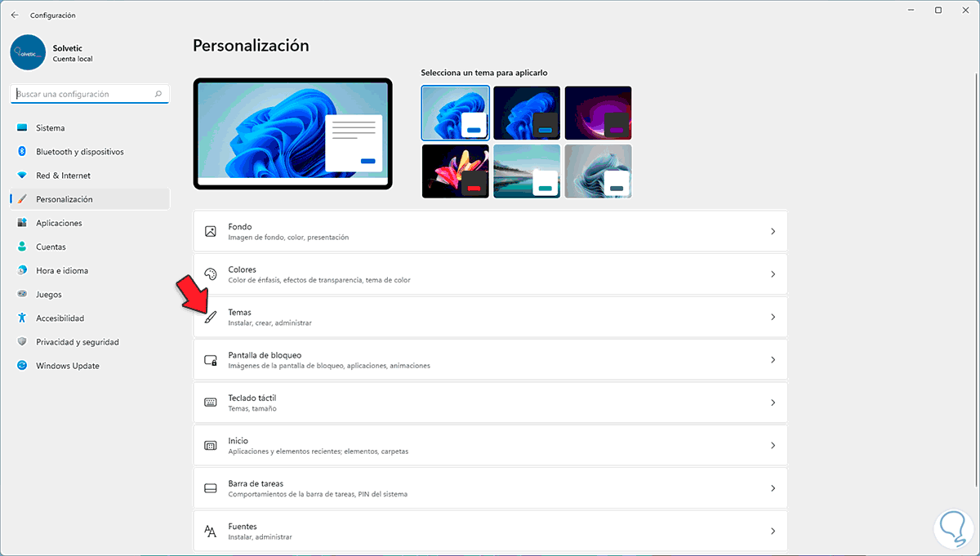Screen dimensions: 980x556
Task: Apply the dark blue bloom theme
Action: tap(527, 113)
